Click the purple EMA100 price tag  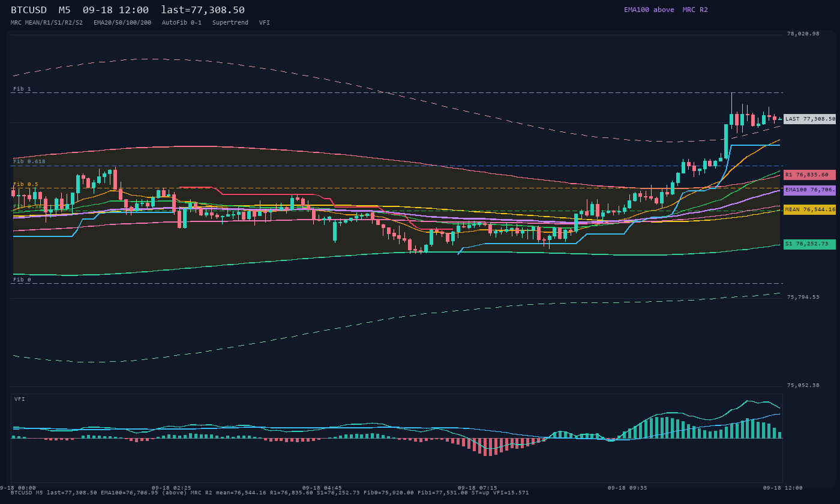(809, 190)
